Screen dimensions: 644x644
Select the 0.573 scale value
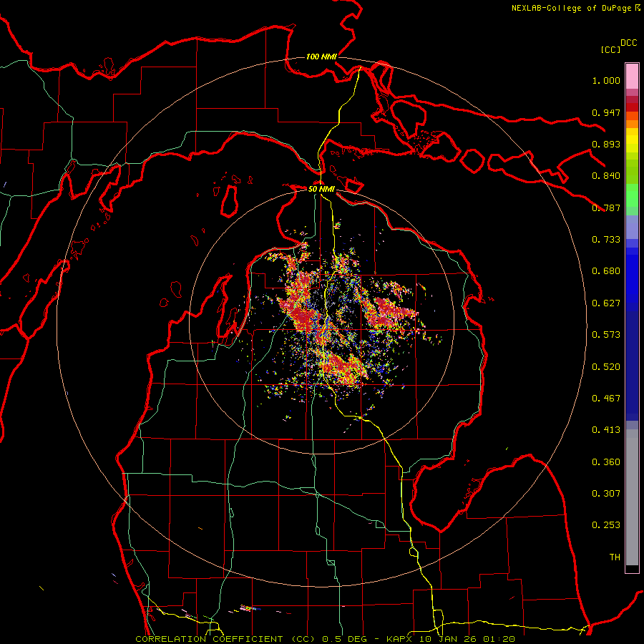tap(606, 335)
